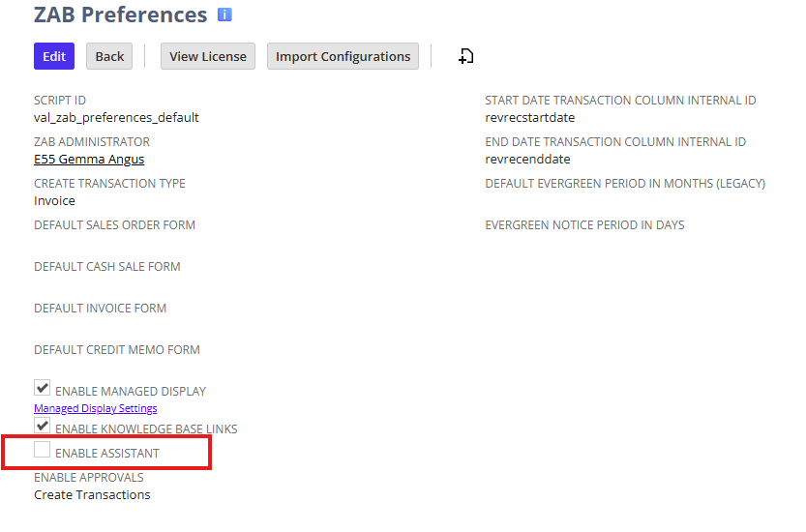
Task: Click the Default Sales Order Form label
Action: 114,225
